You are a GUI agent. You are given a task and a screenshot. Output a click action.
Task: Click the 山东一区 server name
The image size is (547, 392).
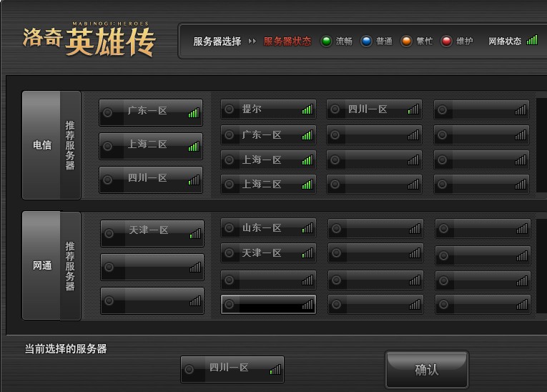tap(262, 228)
